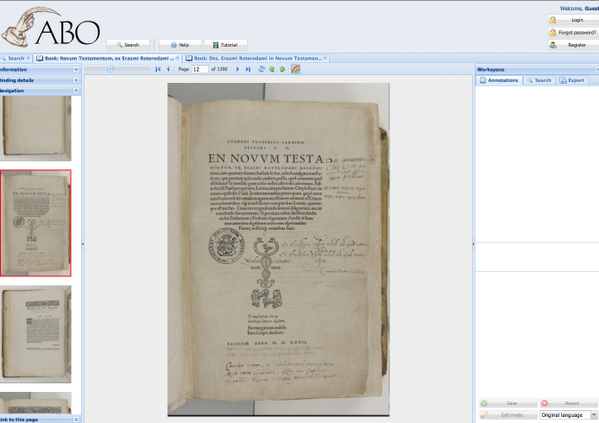Expand the Binding details section
Screen dimensions: 599x423
pos(76,80)
